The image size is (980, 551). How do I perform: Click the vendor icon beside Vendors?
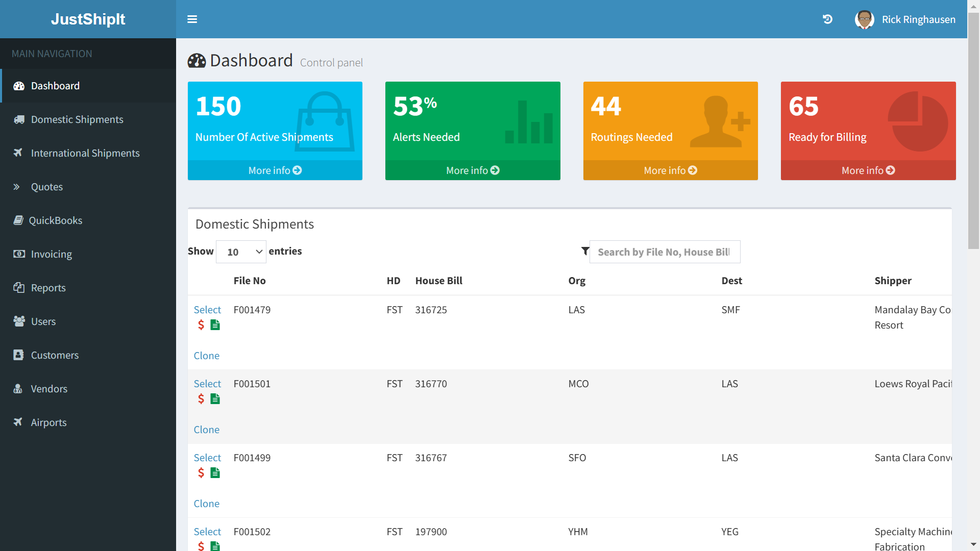pyautogui.click(x=18, y=388)
